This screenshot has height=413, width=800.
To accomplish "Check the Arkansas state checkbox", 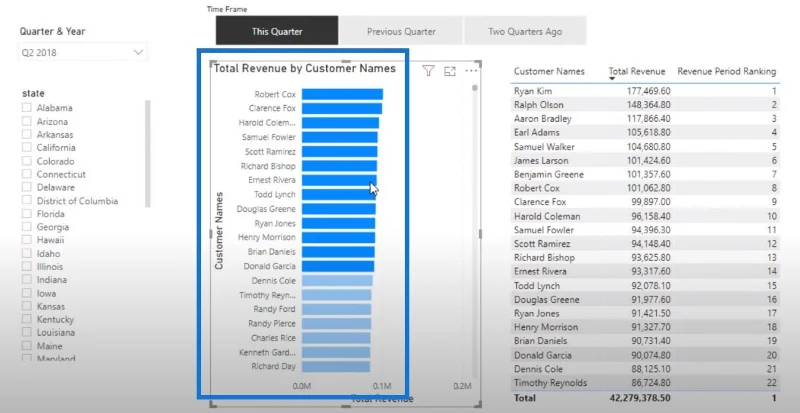I will coord(27,135).
